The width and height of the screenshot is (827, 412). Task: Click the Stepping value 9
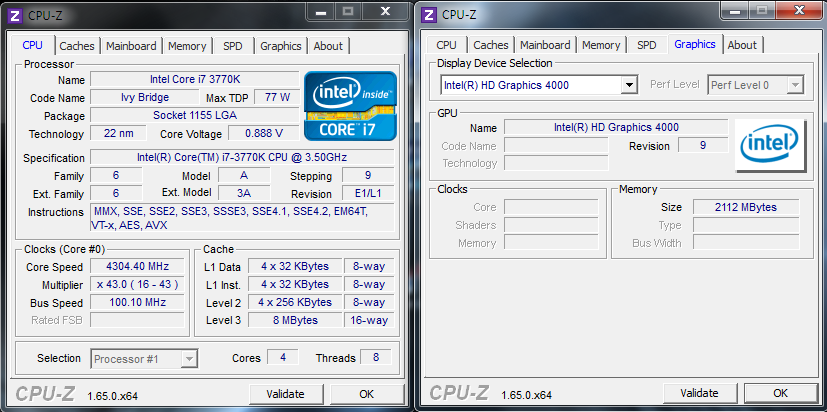(x=368, y=175)
